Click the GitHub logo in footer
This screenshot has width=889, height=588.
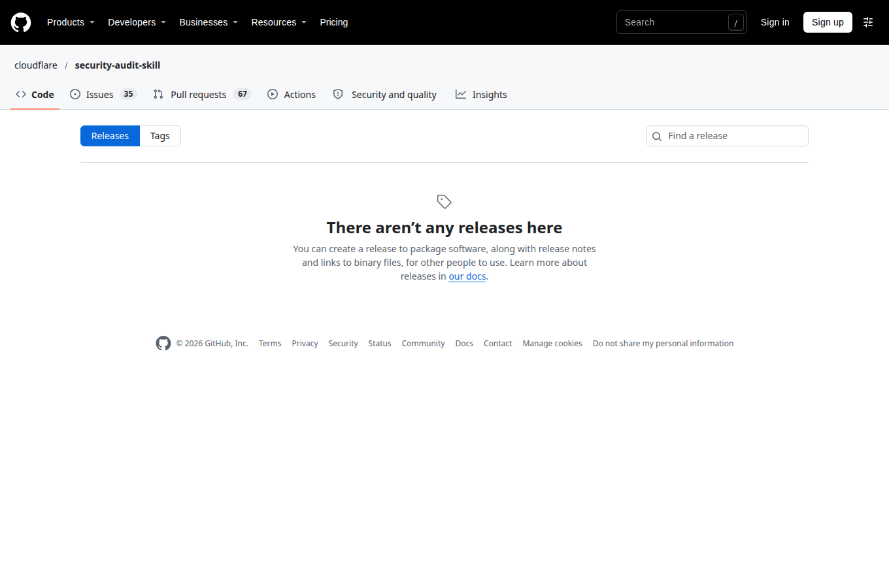(163, 343)
